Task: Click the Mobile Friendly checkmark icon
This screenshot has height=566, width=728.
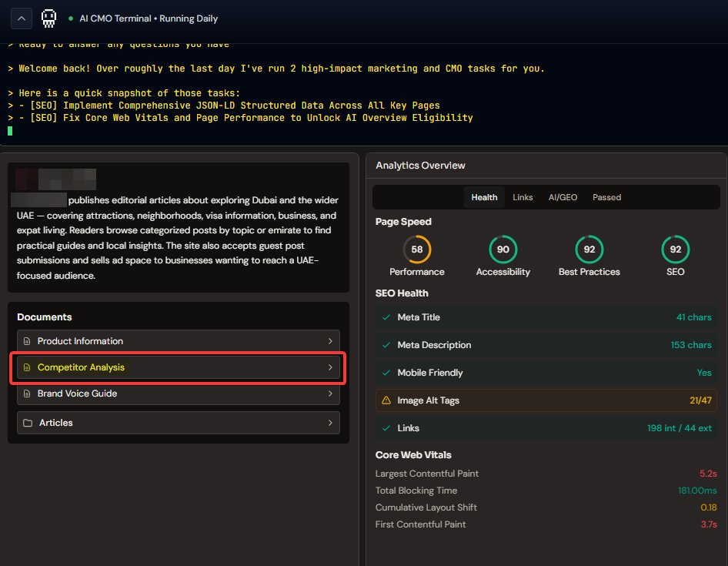Action: 386,373
